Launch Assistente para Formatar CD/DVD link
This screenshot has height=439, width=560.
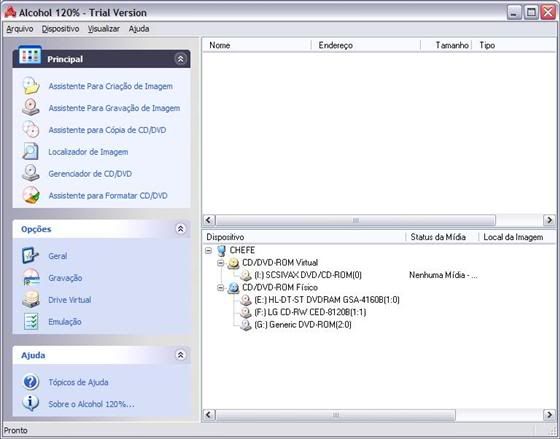108,195
